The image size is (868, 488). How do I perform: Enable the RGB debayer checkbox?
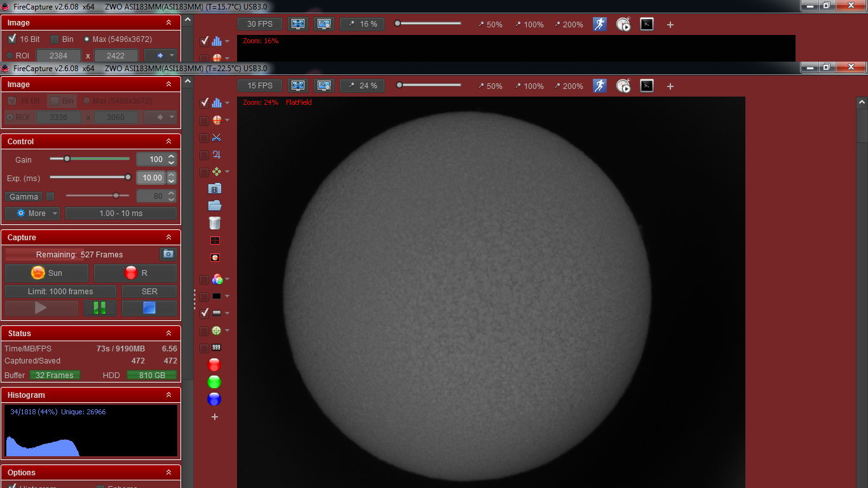205,280
